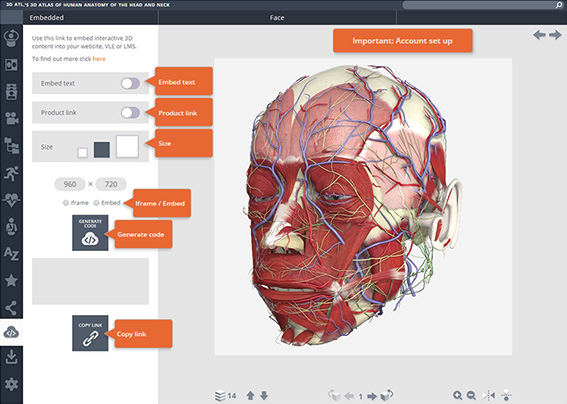Screen dimensions: 567x404
Task: Select the Iframe radio option
Action: coord(66,203)
